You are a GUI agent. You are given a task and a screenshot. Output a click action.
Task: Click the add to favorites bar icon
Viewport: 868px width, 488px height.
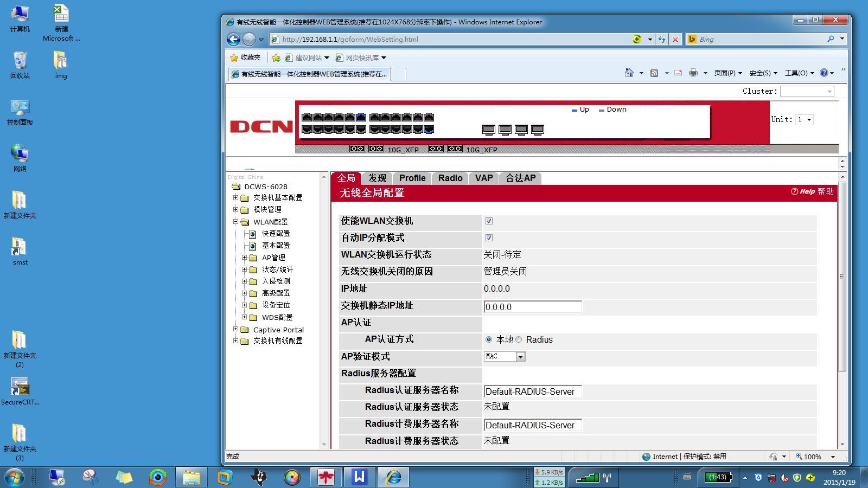point(276,57)
